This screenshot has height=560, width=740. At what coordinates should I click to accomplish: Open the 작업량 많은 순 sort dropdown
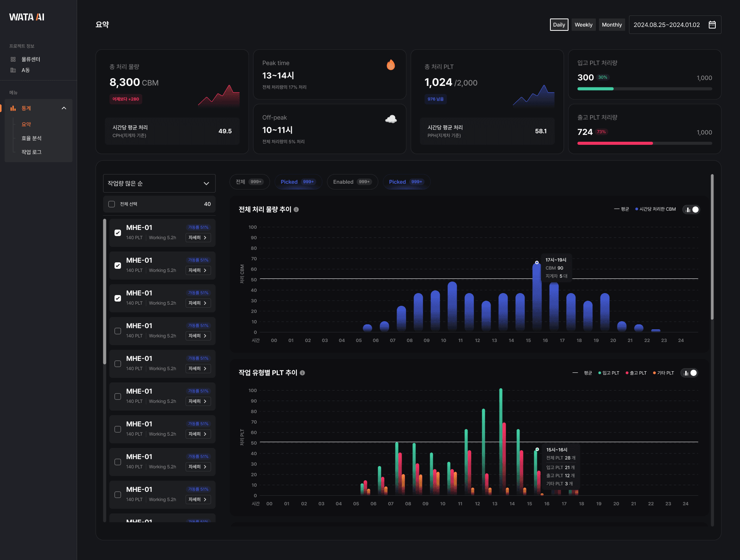coord(159,183)
